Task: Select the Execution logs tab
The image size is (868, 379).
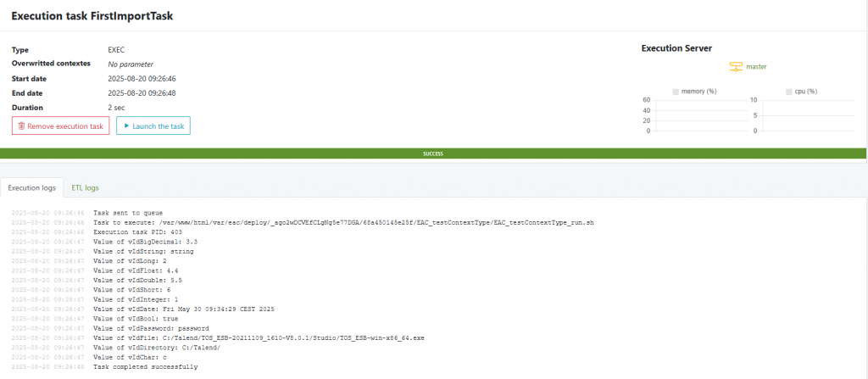Action: pyautogui.click(x=34, y=187)
